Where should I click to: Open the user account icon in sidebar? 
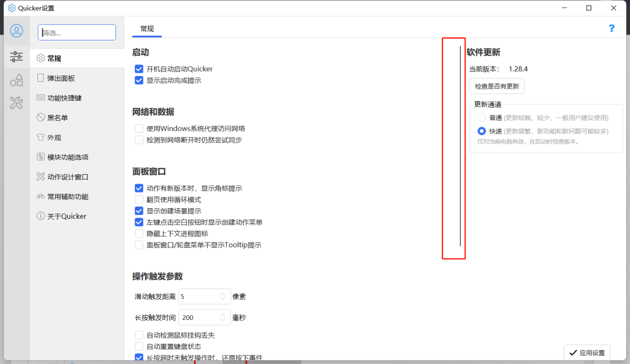[17, 31]
